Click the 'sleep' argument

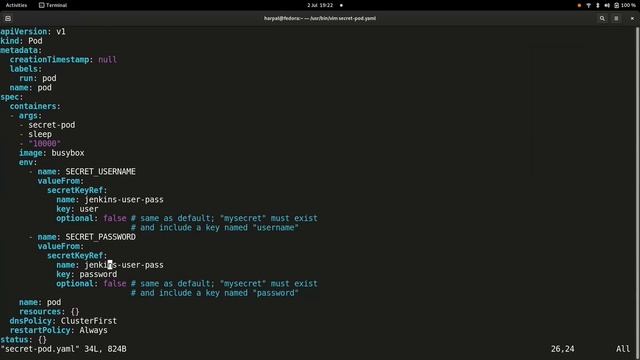click(40, 134)
